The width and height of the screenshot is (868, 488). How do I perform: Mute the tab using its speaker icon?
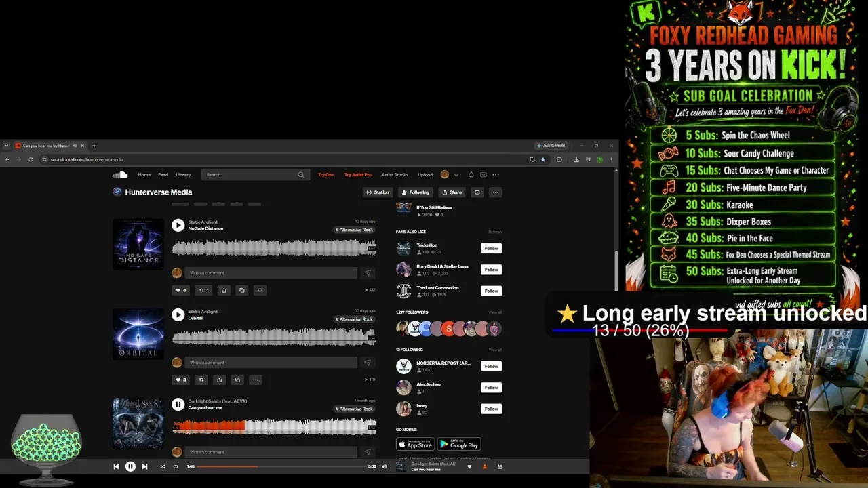pyautogui.click(x=75, y=146)
